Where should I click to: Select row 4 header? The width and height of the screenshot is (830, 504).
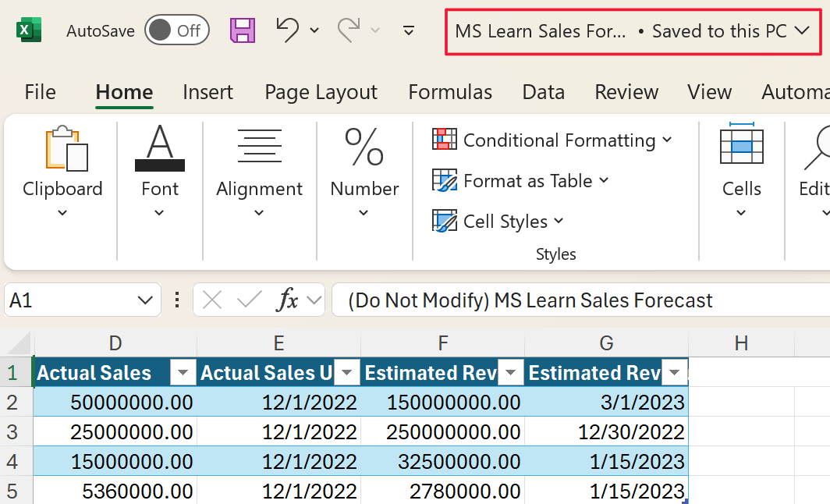click(x=16, y=462)
